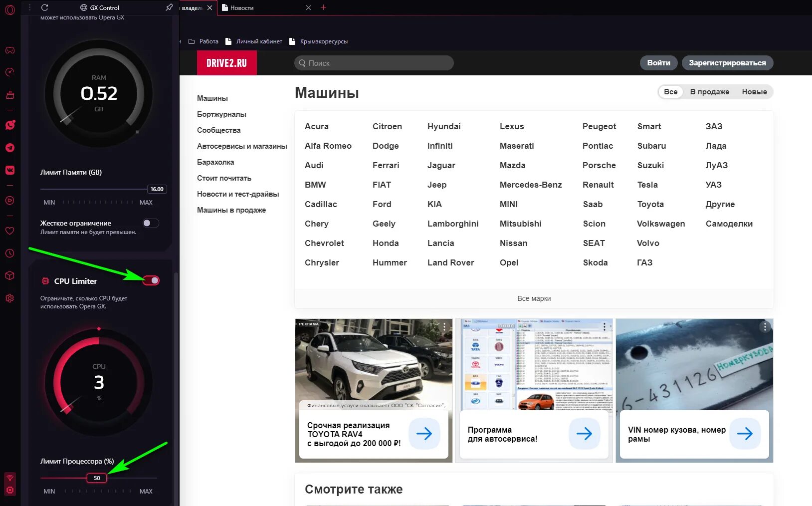This screenshot has height=506, width=812.
Task: Close the current browser tab
Action: tap(209, 7)
